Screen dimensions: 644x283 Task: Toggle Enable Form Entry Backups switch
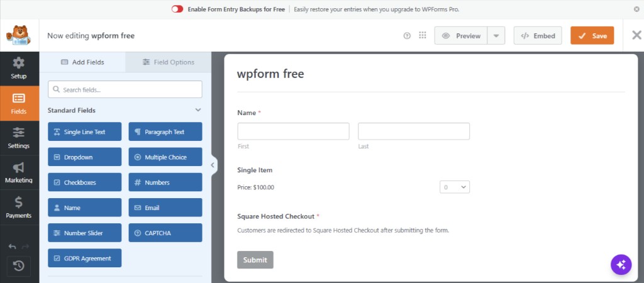(x=177, y=9)
